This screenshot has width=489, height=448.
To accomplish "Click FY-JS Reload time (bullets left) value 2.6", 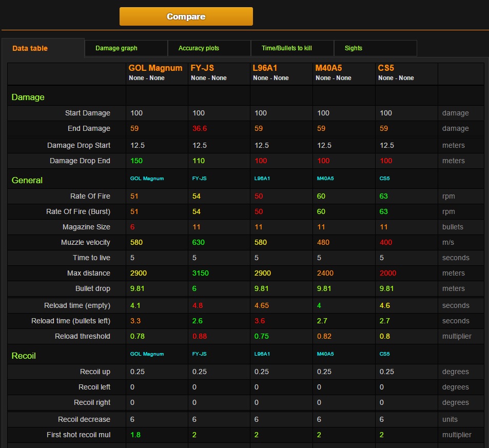I will point(197,321).
